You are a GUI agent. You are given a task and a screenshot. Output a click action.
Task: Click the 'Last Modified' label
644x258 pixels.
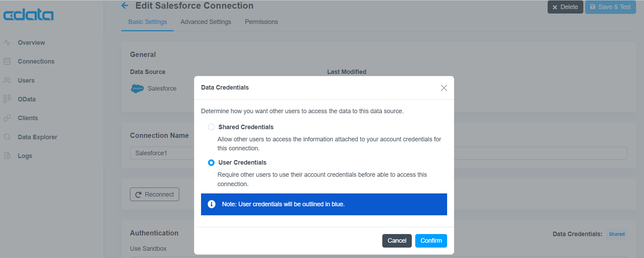pos(347,72)
